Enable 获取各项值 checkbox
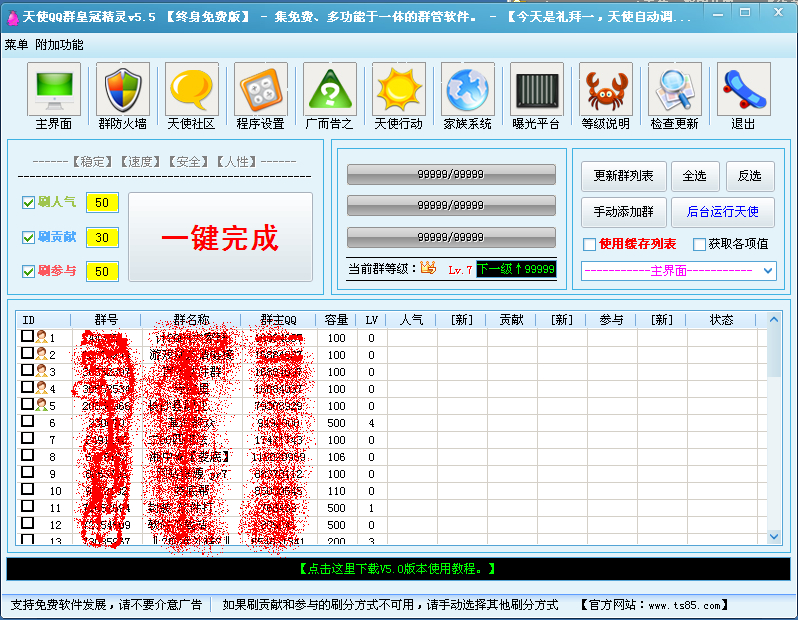 (699, 244)
